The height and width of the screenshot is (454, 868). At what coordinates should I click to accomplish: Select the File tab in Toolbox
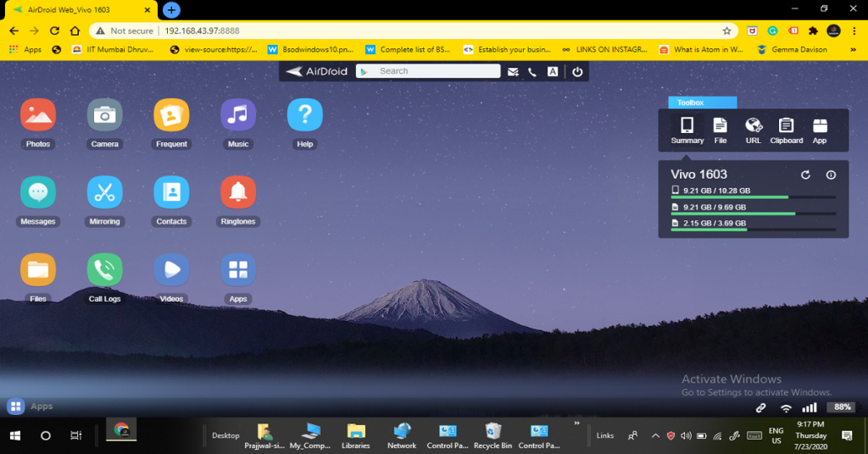pos(721,130)
